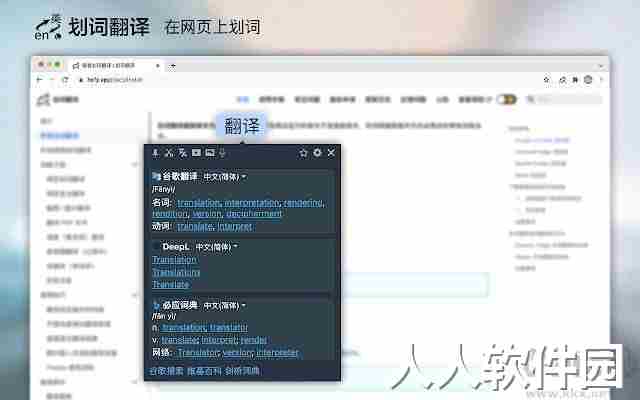Open the 中文(简体) language dropdown for DeepL
The image size is (640, 400).
(x=216, y=247)
